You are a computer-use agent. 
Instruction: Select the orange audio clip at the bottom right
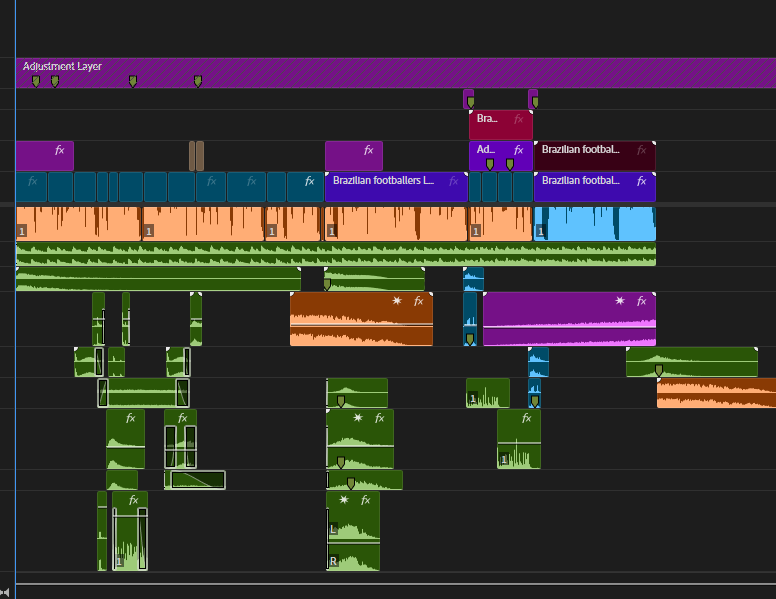pos(716,393)
